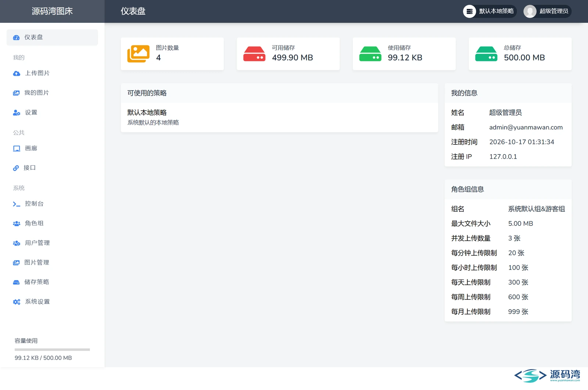Click the green disk icon on 使用储存 card
588x390 pixels.
370,54
